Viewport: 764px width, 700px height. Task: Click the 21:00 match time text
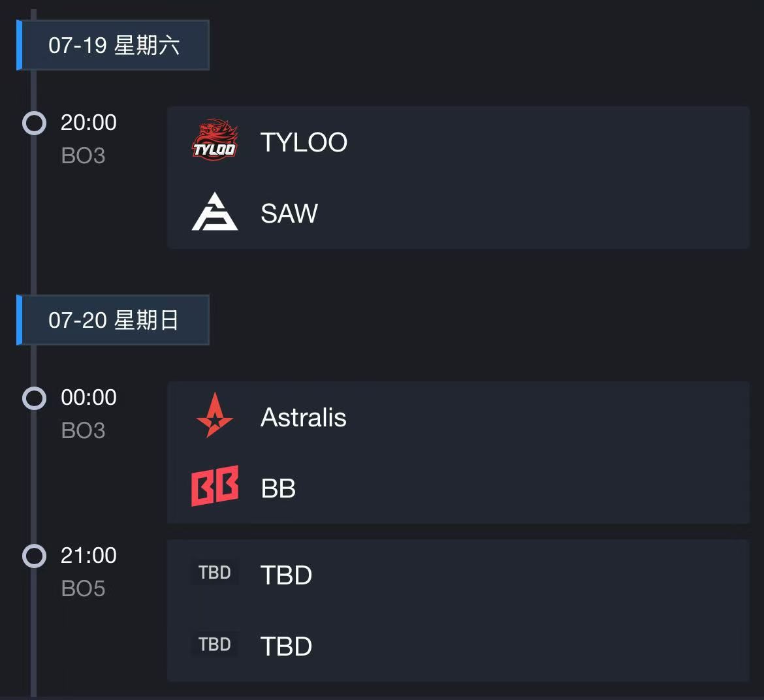pos(89,555)
